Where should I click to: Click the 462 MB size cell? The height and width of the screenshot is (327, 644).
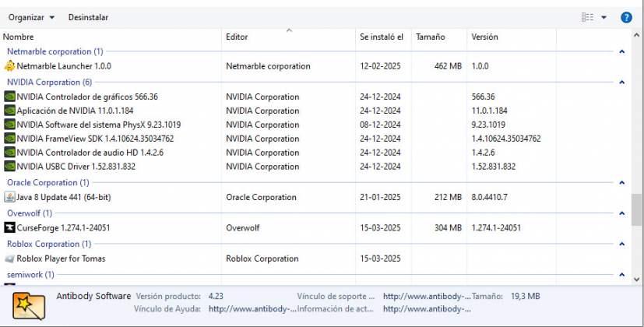coord(448,65)
